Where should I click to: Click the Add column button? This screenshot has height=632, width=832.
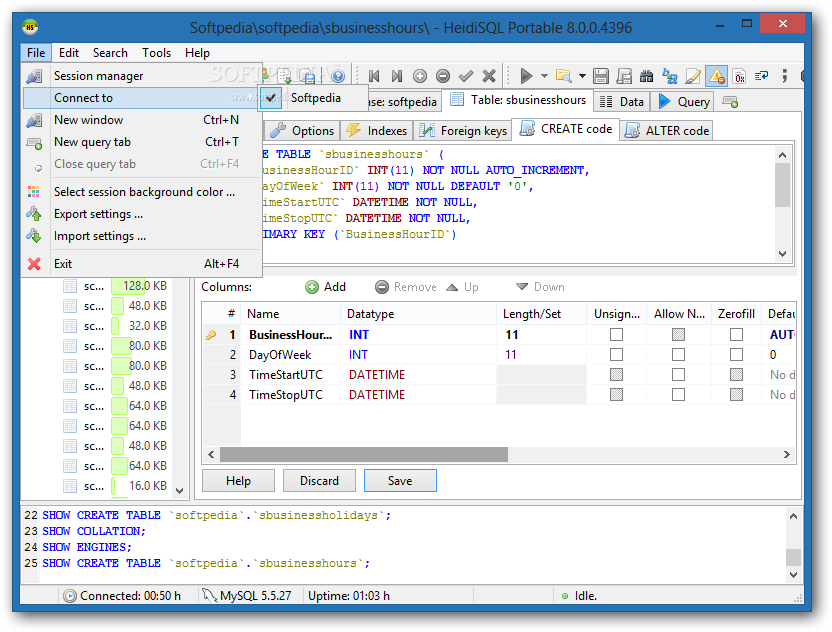pos(326,287)
